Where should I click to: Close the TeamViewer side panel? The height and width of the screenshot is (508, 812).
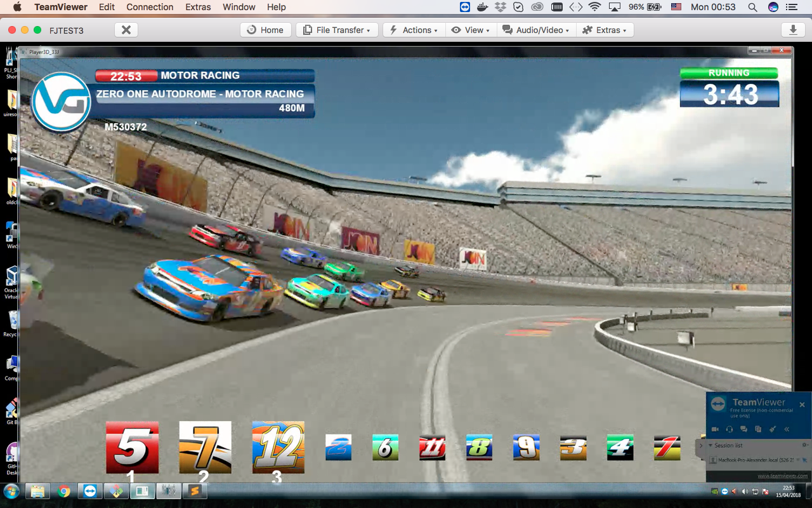tap(802, 404)
